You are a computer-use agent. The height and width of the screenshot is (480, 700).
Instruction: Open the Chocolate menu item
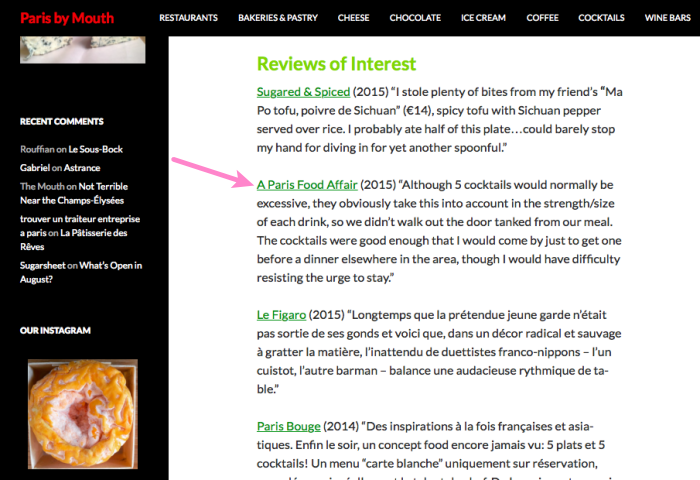[415, 18]
